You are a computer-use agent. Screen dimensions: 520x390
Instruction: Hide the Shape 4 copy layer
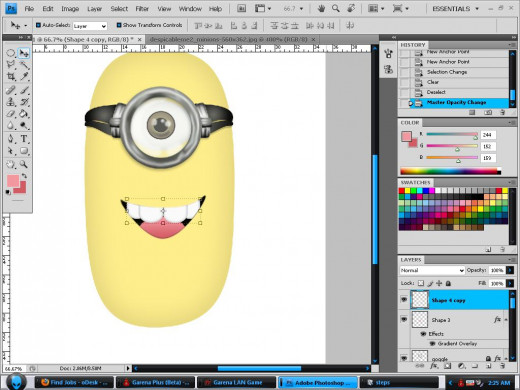pos(404,299)
